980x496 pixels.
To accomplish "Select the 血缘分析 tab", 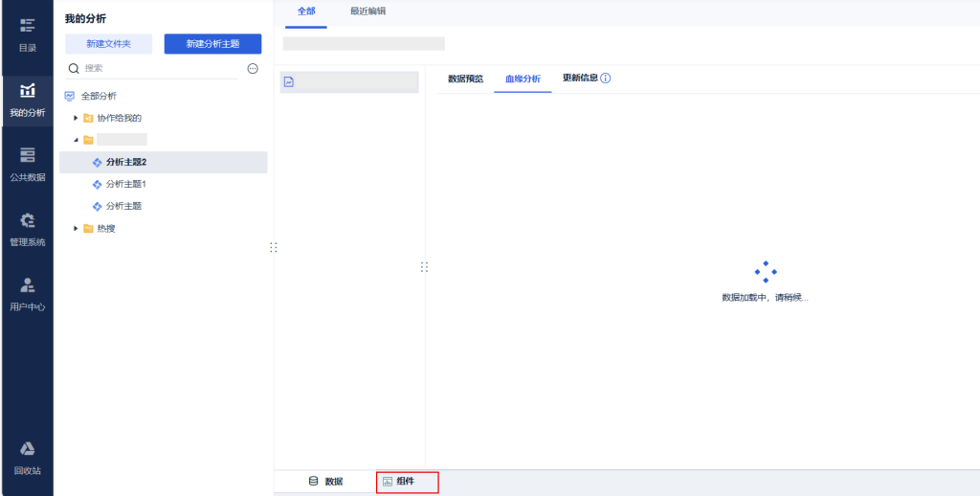I will (x=523, y=79).
